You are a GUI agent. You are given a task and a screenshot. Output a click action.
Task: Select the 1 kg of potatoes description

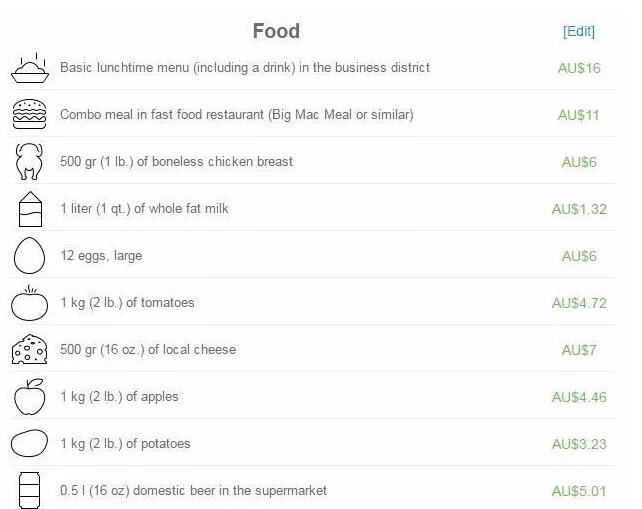click(x=125, y=444)
